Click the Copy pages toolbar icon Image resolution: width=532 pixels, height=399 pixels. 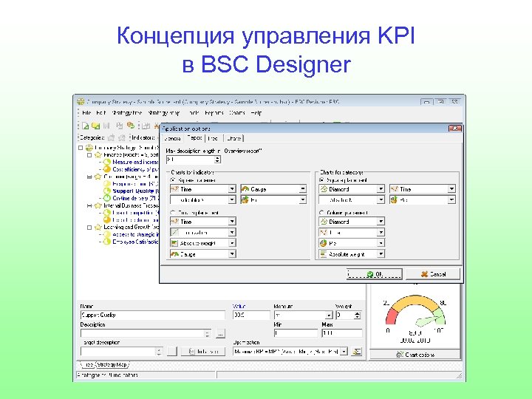[120, 126]
